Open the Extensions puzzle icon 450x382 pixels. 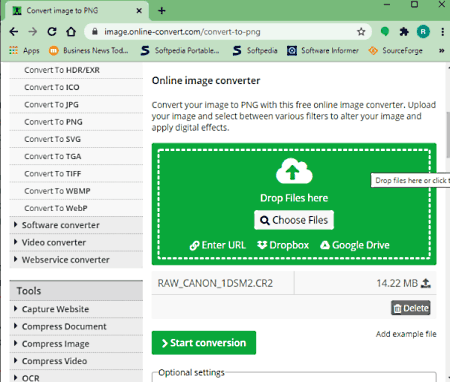(x=404, y=32)
